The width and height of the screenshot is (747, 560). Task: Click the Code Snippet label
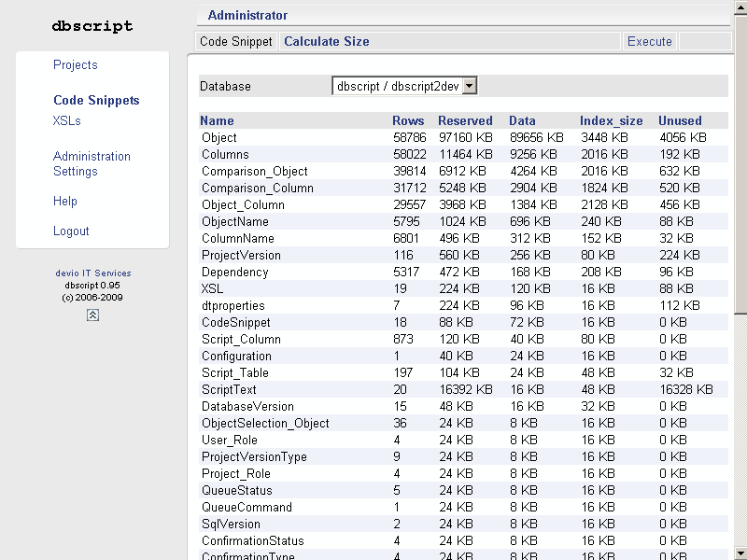[x=236, y=41]
